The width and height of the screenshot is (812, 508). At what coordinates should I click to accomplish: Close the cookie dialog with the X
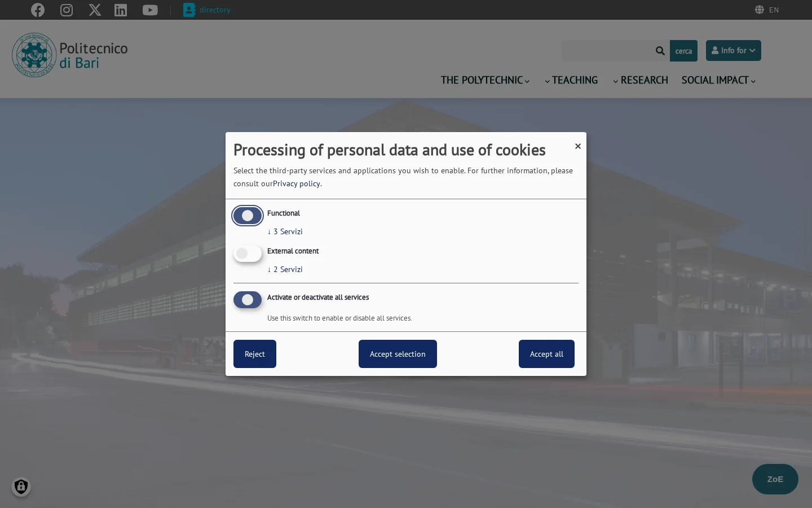click(x=578, y=146)
